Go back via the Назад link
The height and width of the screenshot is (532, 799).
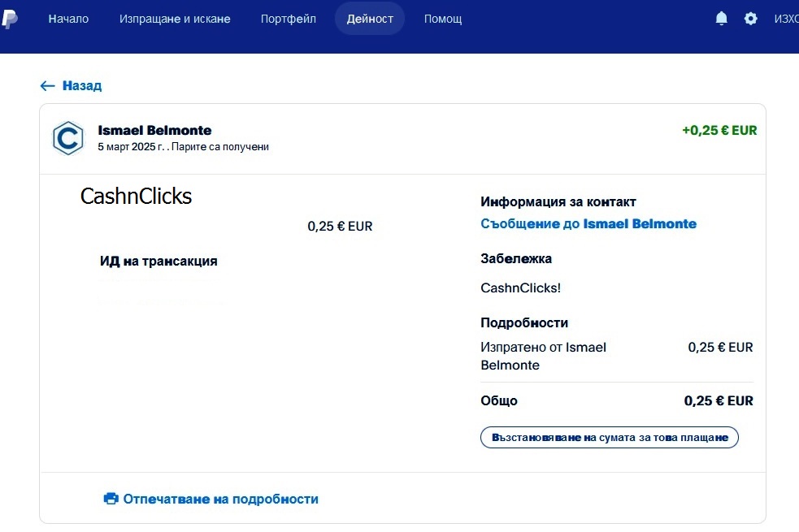click(82, 85)
